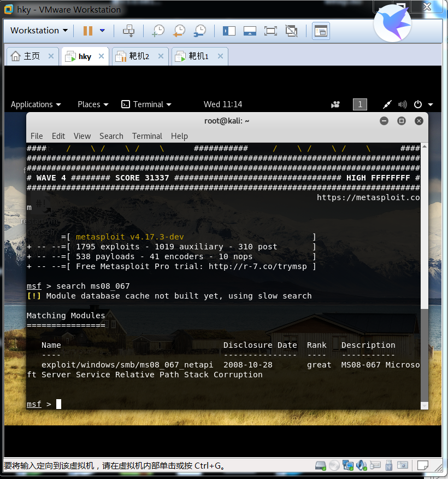Close the root@kali terminal window

click(x=418, y=121)
